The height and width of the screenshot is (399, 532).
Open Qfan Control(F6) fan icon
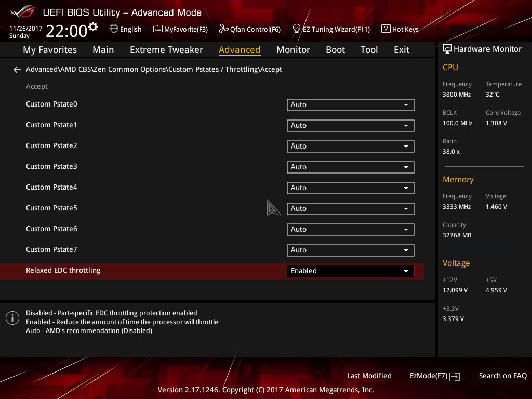pos(223,29)
